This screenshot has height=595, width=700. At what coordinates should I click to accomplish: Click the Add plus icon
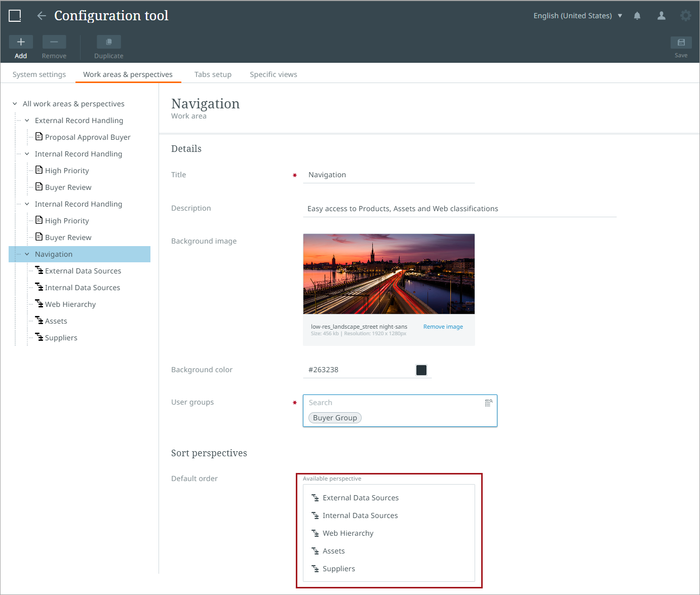21,42
